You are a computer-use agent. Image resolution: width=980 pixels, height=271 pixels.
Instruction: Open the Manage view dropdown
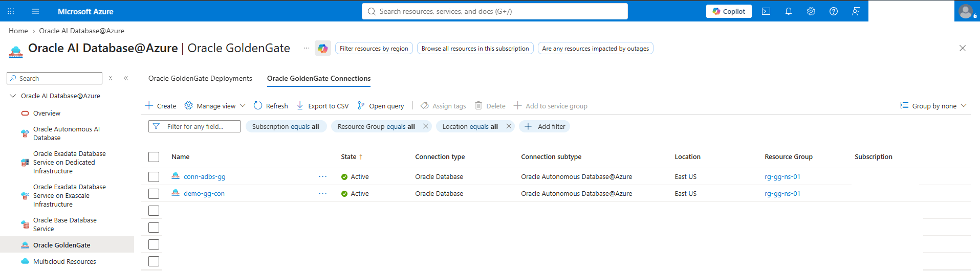tap(215, 106)
